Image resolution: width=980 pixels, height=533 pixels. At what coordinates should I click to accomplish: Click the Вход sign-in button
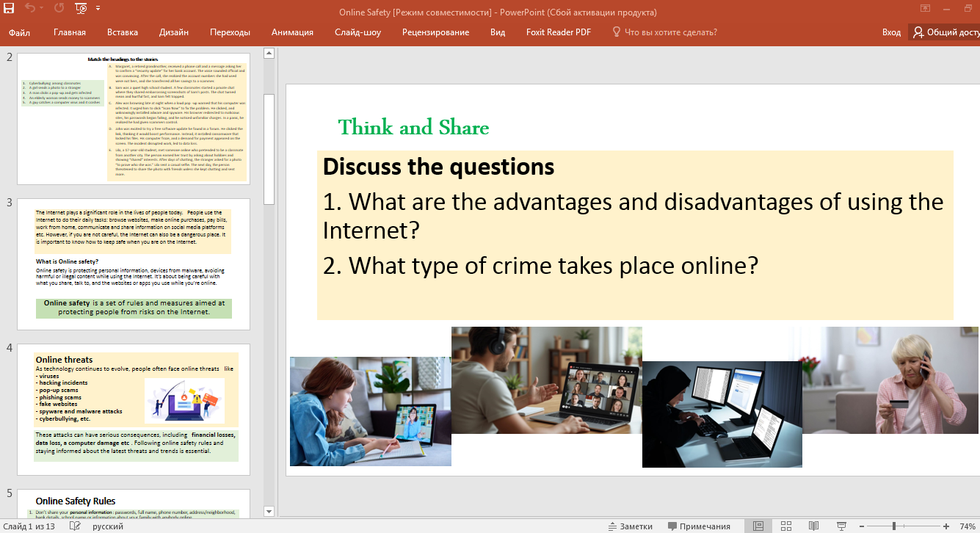click(891, 32)
